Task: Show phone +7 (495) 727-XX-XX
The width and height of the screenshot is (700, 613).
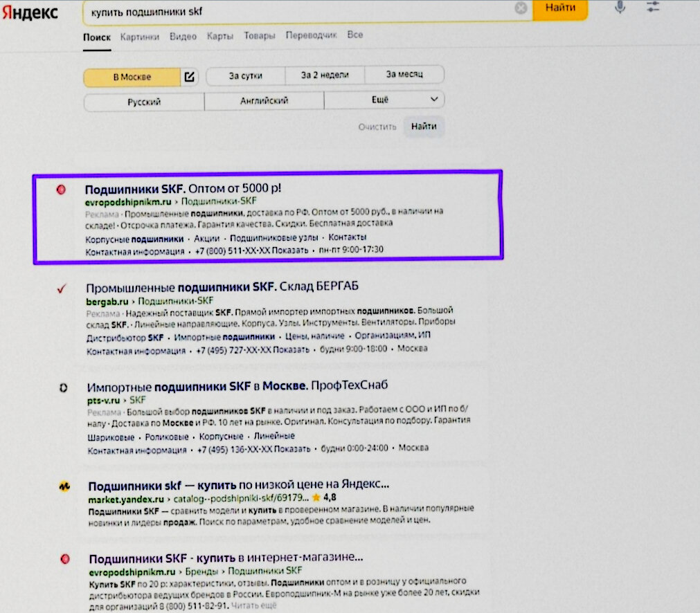Action: pos(253,350)
